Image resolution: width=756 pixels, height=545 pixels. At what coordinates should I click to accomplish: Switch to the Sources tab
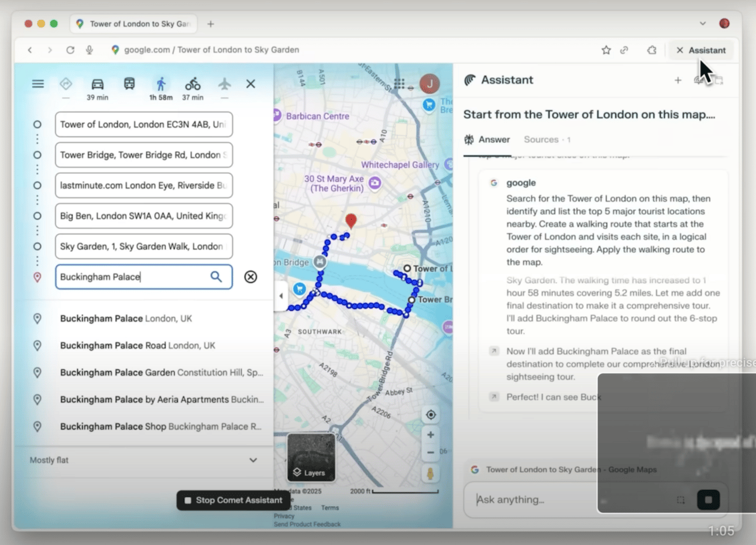click(547, 140)
